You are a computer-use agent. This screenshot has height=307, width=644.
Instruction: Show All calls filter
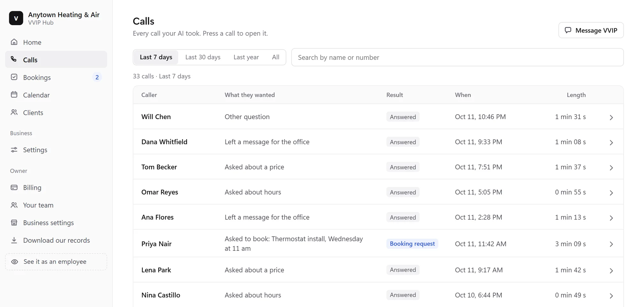[x=275, y=57]
